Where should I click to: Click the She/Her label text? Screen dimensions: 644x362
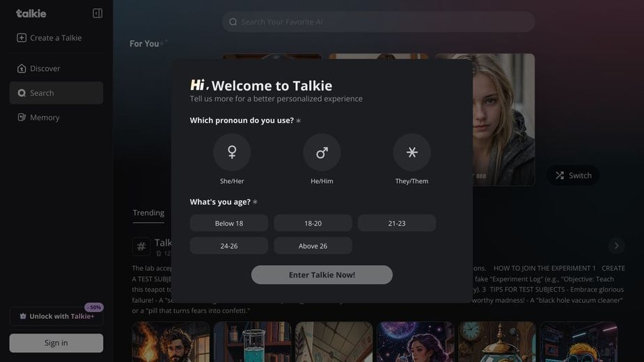232,181
